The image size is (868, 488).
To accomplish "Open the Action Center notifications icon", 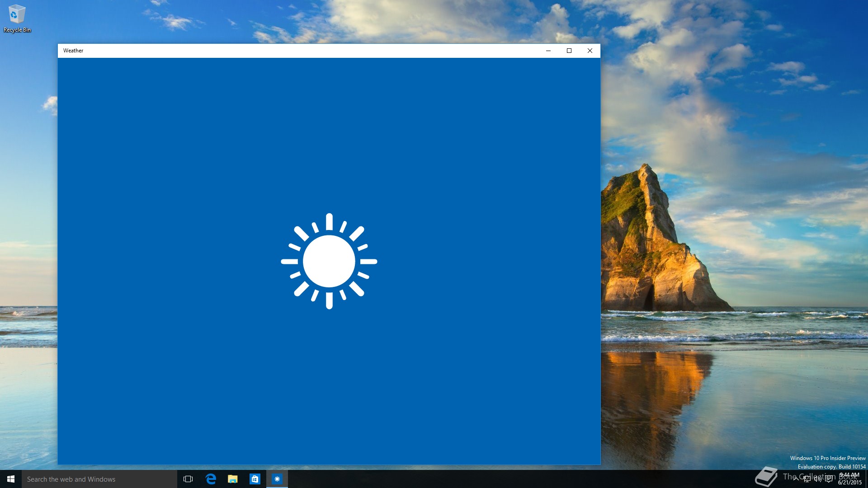I will coord(829,479).
